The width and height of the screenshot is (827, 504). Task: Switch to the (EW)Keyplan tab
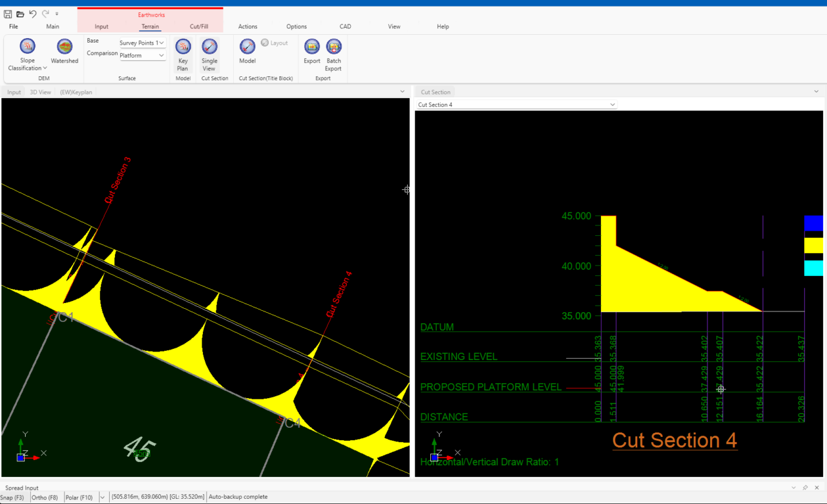[76, 92]
